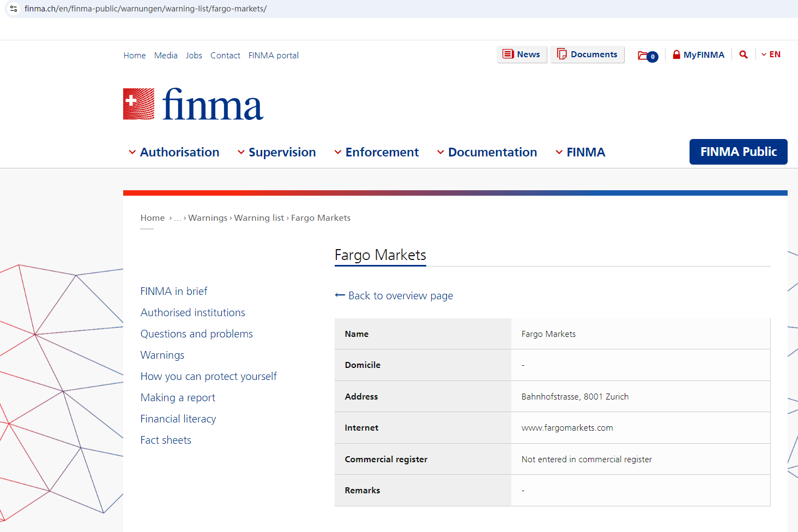
Task: Click the back arrow beside overview page link
Action: pos(340,295)
